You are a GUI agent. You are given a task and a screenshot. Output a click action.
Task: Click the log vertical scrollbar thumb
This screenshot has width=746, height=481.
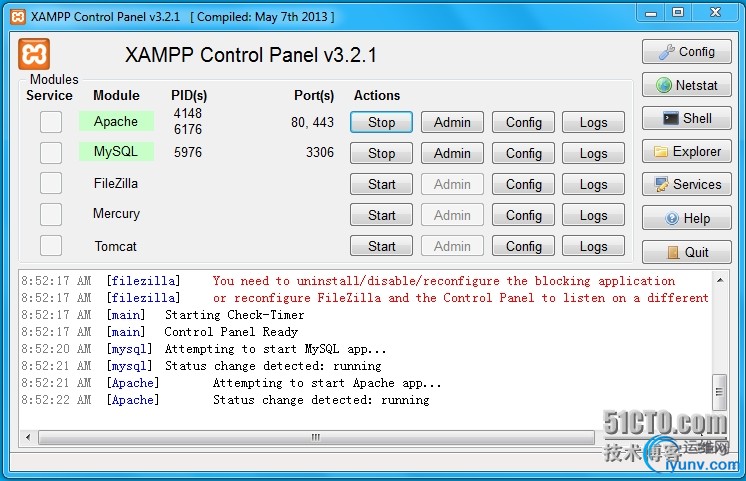coord(719,392)
